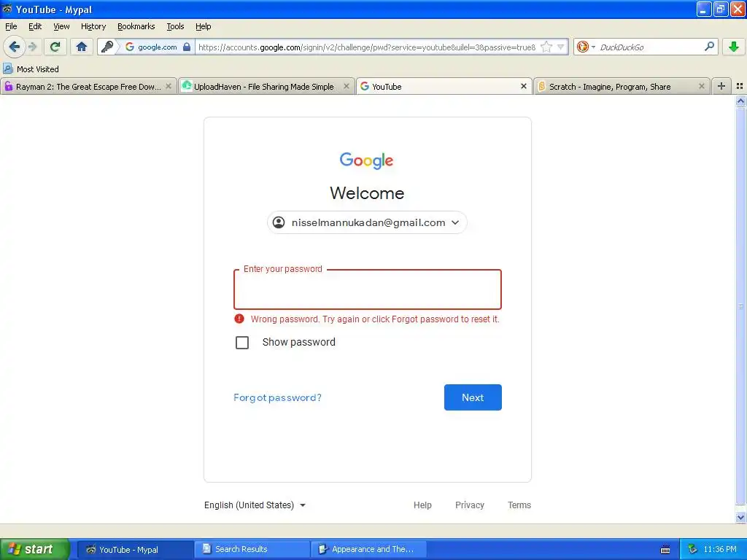Viewport: 747px width, 560px height.
Task: Reload the page with the refresh icon
Action: coord(55,47)
